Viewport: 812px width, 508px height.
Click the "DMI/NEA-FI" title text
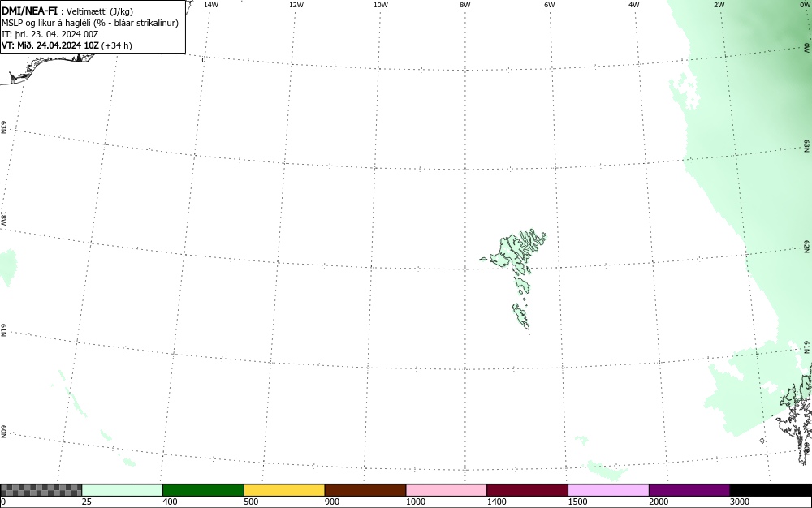click(x=29, y=11)
